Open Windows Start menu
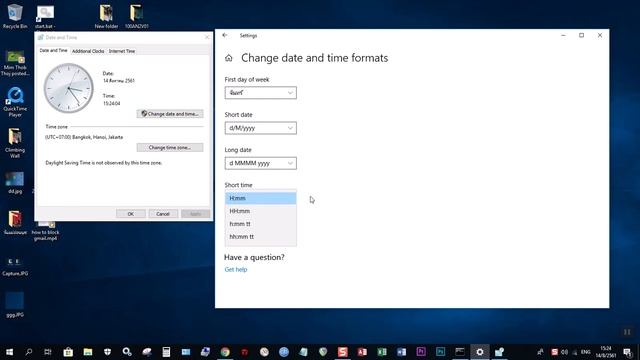Screen dimensions: 640x360 9,352
